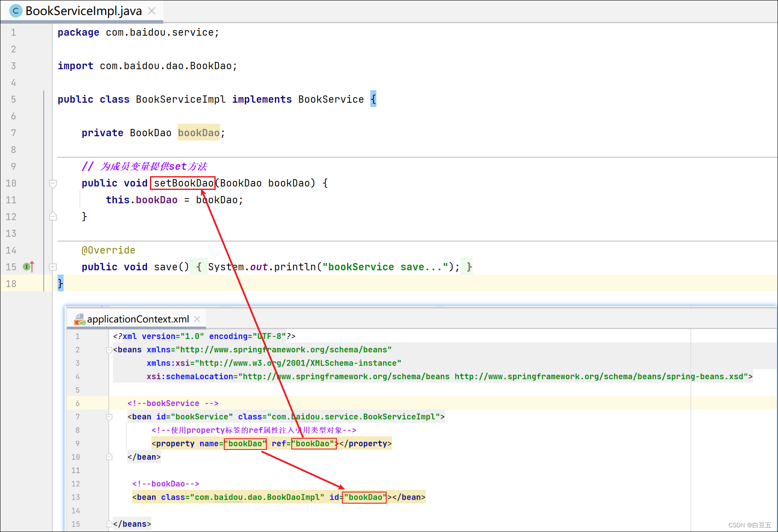Click the XML file icon on applicationContext tab
Image resolution: width=778 pixels, height=532 pixels.
[x=79, y=319]
